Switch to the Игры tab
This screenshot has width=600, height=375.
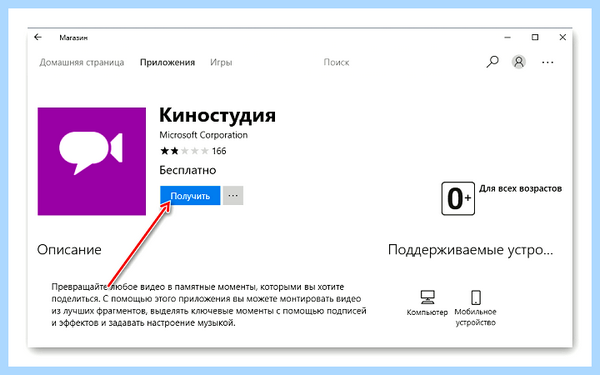[x=221, y=62]
